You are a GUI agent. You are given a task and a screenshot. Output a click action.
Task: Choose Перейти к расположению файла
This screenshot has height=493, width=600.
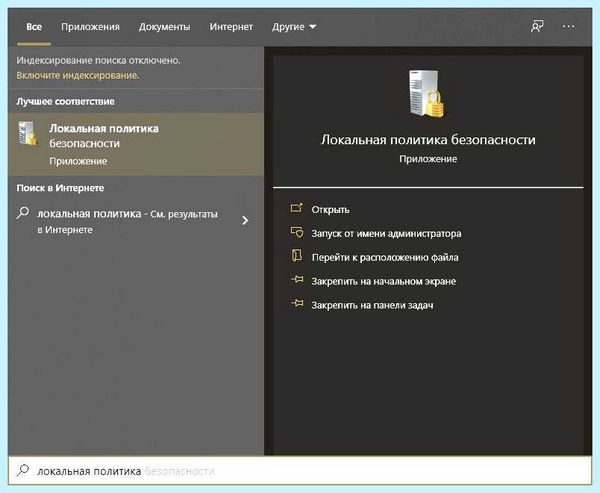click(385, 258)
